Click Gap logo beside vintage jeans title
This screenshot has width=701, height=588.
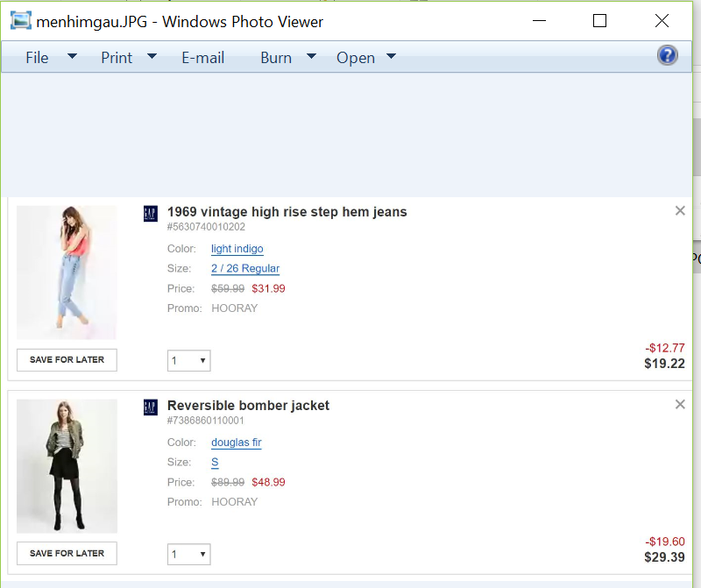151,214
